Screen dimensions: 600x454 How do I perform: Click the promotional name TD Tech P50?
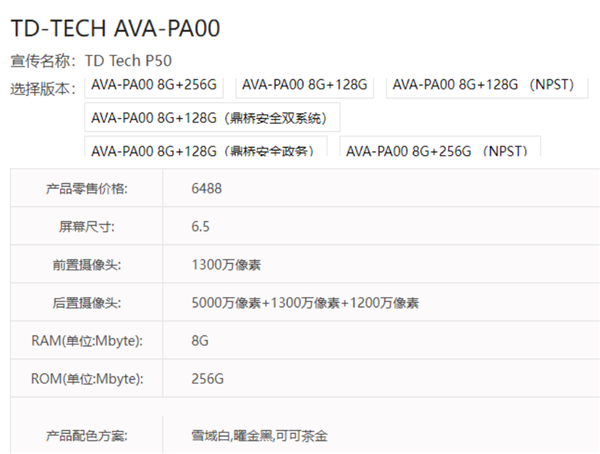coord(128,61)
